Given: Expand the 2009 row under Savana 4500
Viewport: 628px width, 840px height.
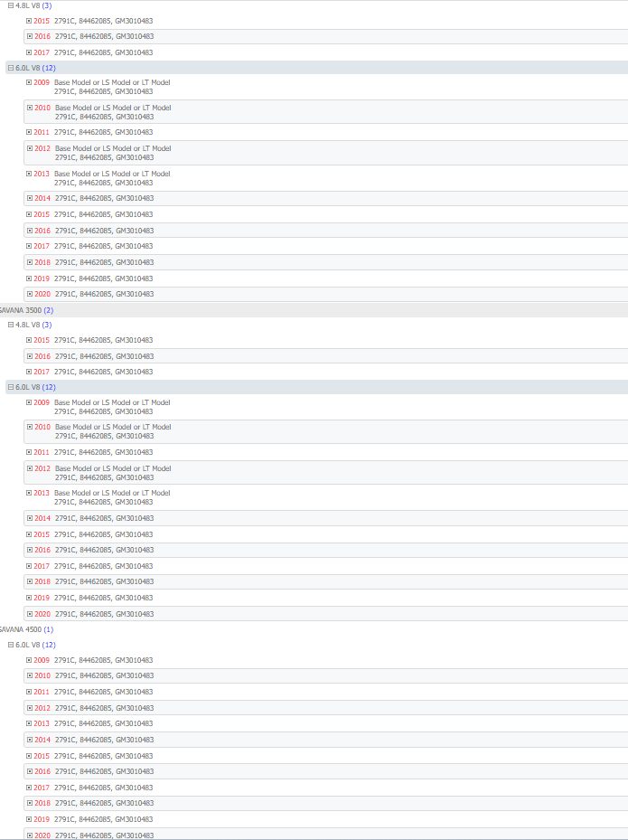Looking at the screenshot, I should pyautogui.click(x=29, y=660).
